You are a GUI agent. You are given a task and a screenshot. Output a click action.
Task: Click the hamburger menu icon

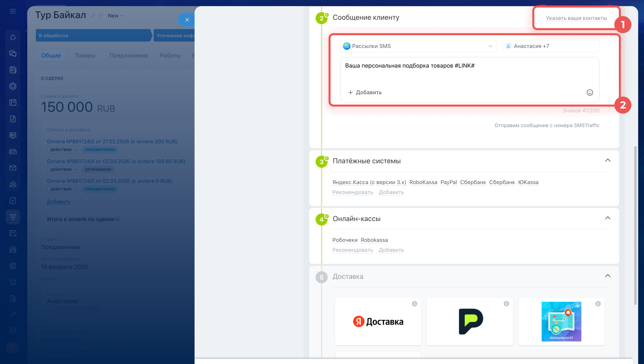coord(13,11)
